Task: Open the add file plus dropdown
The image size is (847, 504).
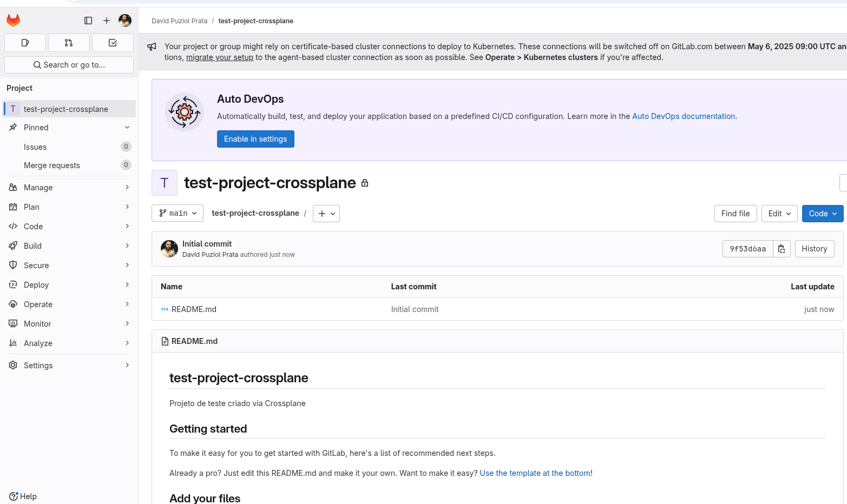Action: point(326,214)
